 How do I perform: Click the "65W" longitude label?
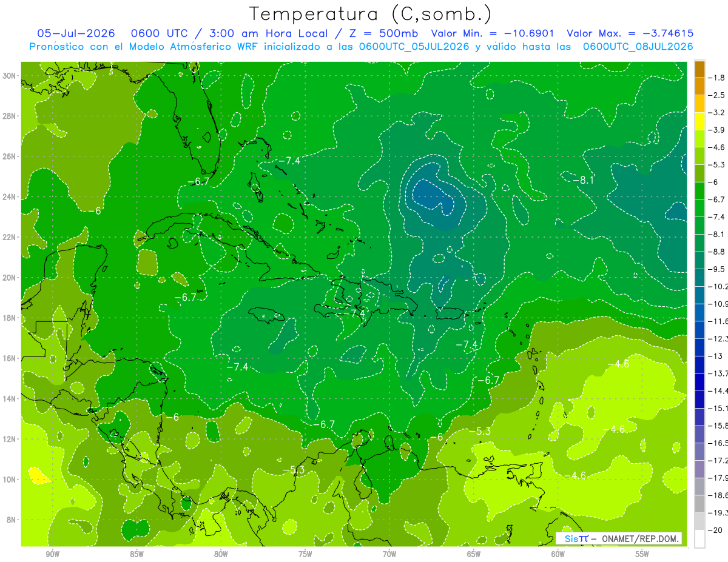474,555
